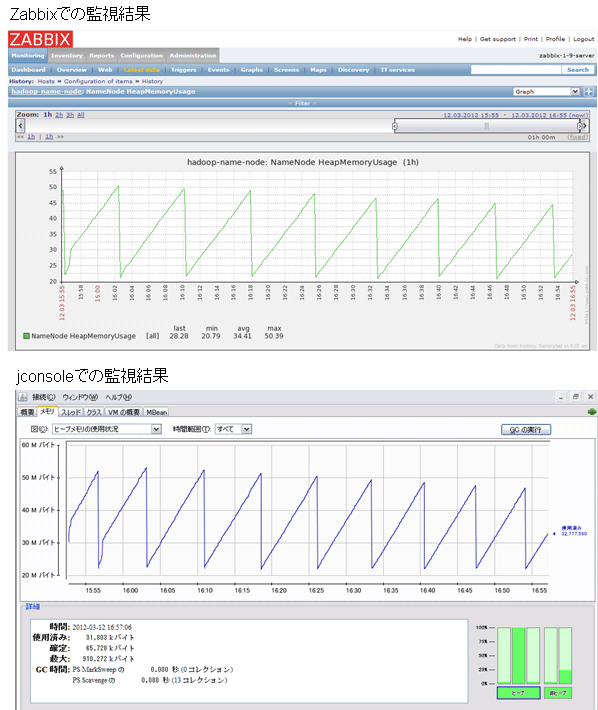Go to Web submenu
This screenshot has width=598, height=710.
pyautogui.click(x=105, y=70)
